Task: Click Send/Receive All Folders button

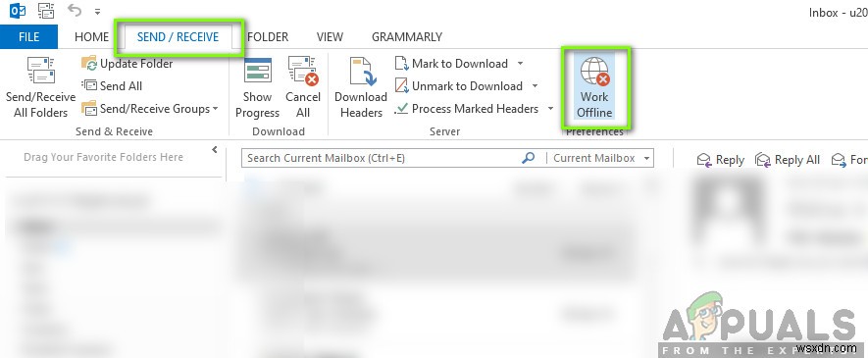Action: pos(40,87)
